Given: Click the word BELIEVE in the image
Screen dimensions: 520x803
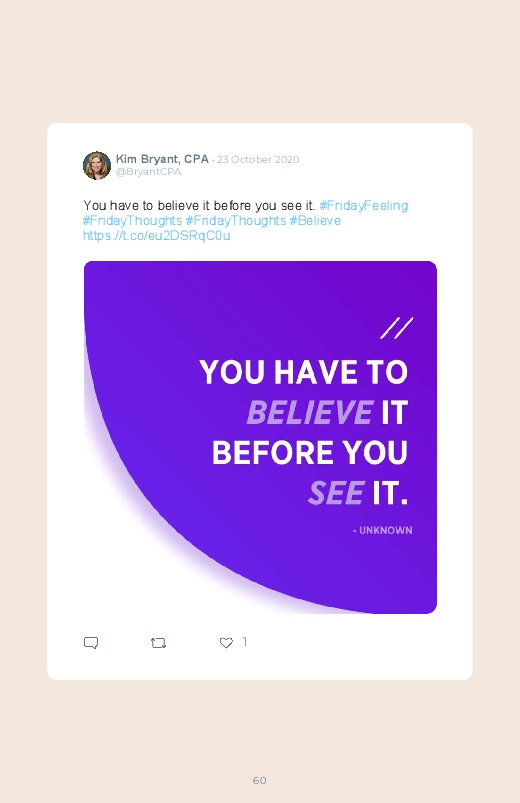Looking at the screenshot, I should point(310,413).
